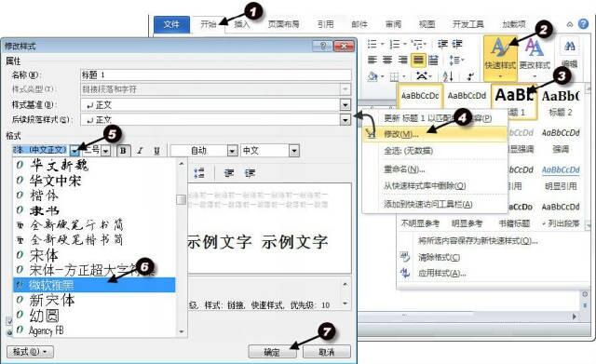Click the highlighted Justify alignment icon

(x=418, y=60)
